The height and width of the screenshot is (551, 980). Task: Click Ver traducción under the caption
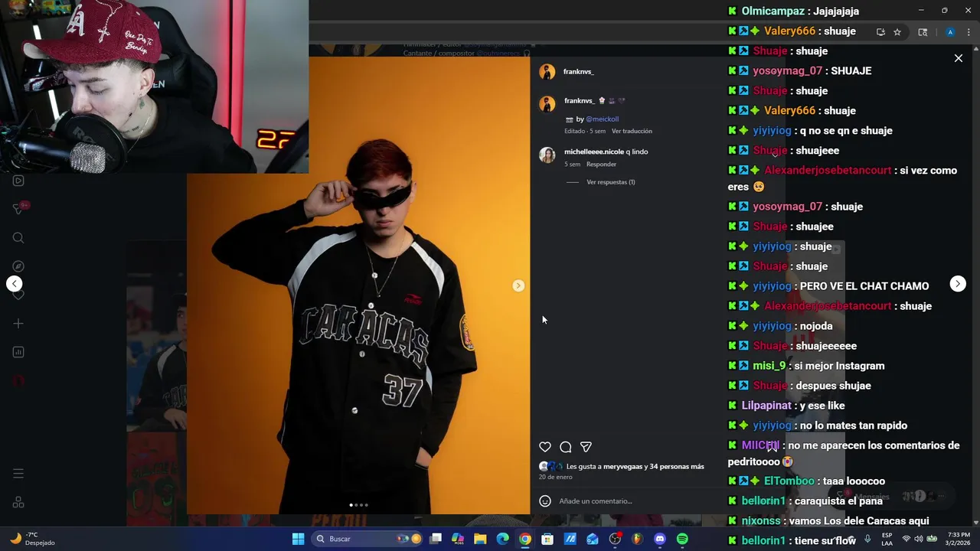[x=632, y=131]
